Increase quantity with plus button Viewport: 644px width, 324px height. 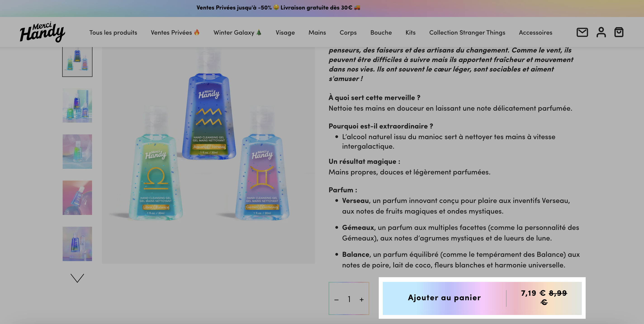[x=362, y=300]
